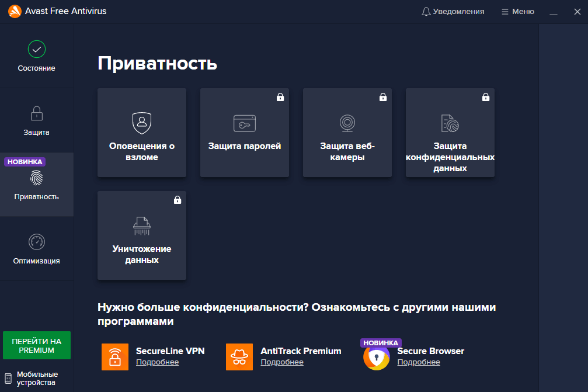The height and width of the screenshot is (392, 588).
Task: Open the Меню menu label
Action: (523, 12)
